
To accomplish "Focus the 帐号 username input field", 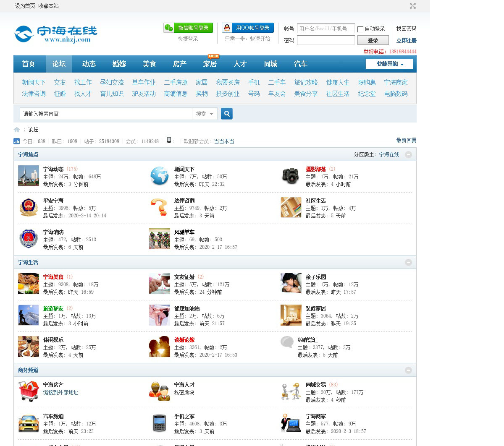I will 325,29.
